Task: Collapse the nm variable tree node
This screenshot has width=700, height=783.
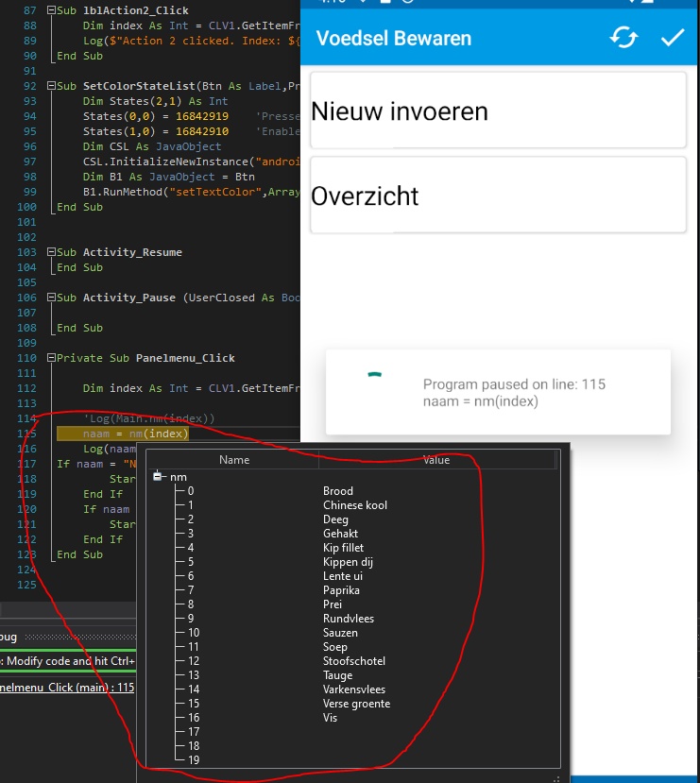Action: coord(157,476)
